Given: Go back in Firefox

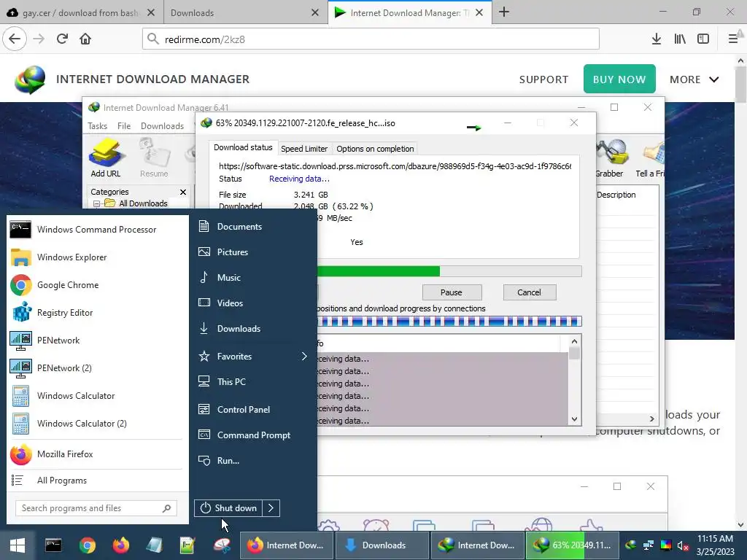Looking at the screenshot, I should (15, 39).
